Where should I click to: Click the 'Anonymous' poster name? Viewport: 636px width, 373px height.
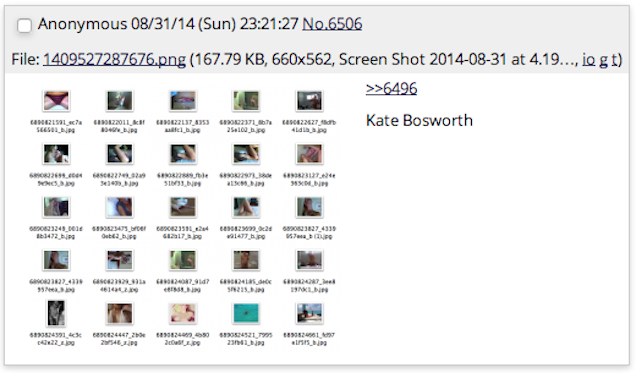82,24
